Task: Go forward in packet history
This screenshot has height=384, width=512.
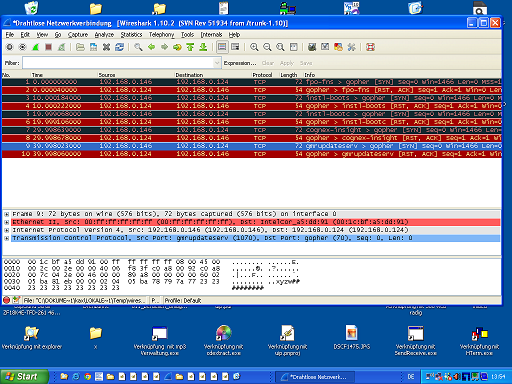Action: click(x=164, y=47)
